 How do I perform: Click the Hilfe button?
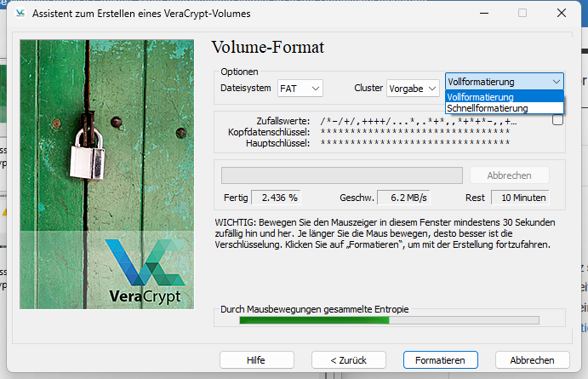[x=256, y=360]
